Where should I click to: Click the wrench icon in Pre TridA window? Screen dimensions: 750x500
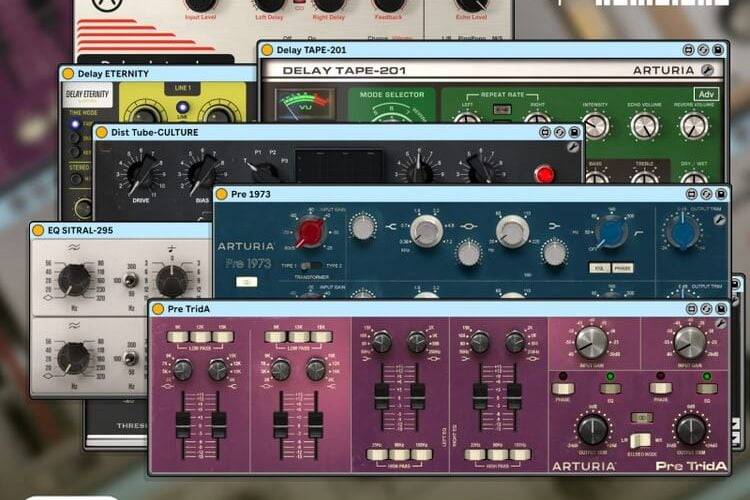click(720, 324)
